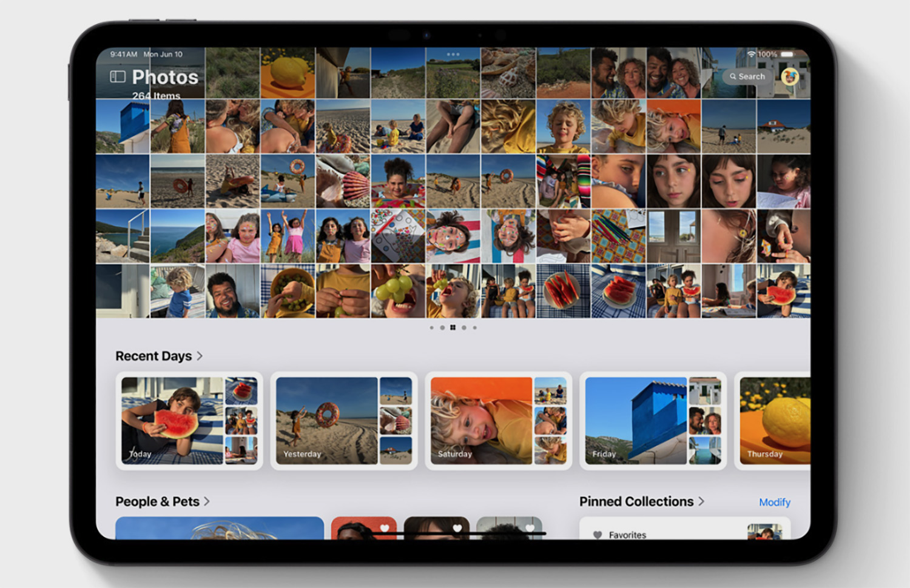Tap the 9:41 AM clock

pos(124,54)
